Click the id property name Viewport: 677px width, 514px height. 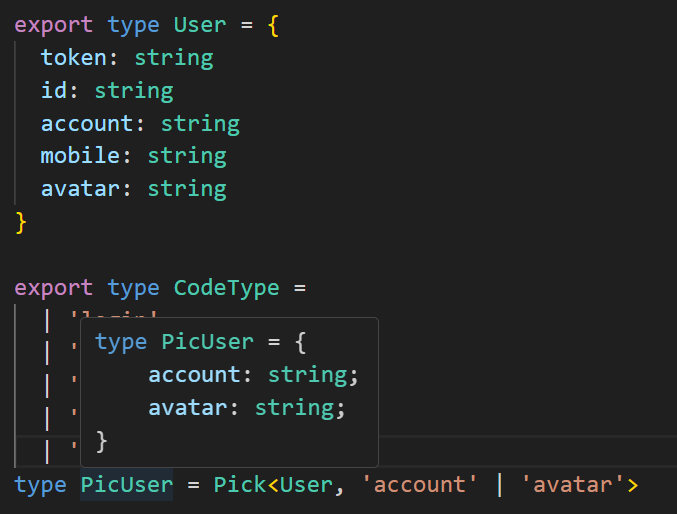54,91
